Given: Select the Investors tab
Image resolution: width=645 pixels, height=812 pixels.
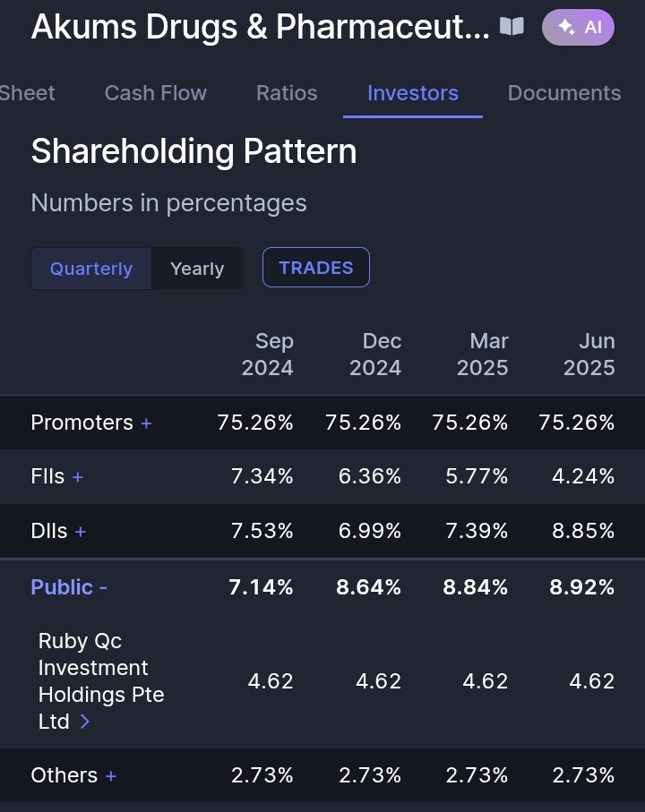Looking at the screenshot, I should pos(412,93).
